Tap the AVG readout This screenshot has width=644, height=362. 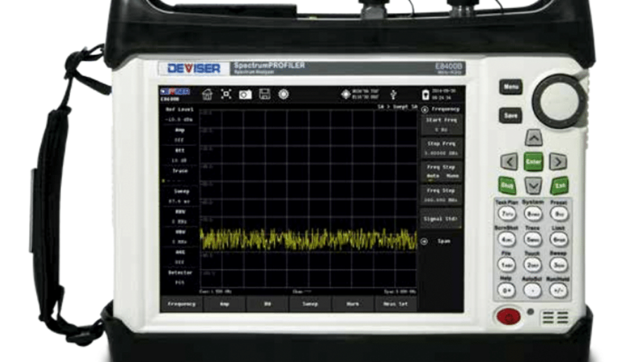pos(179,257)
